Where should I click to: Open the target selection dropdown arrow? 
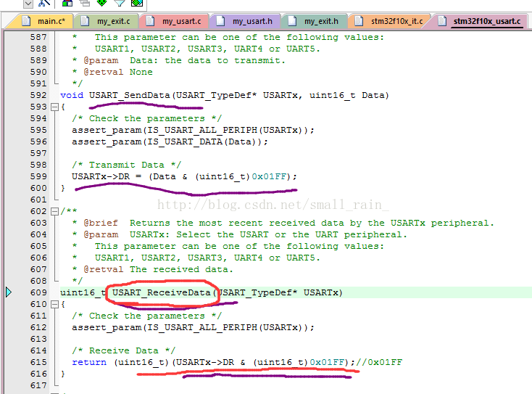coord(28,4)
